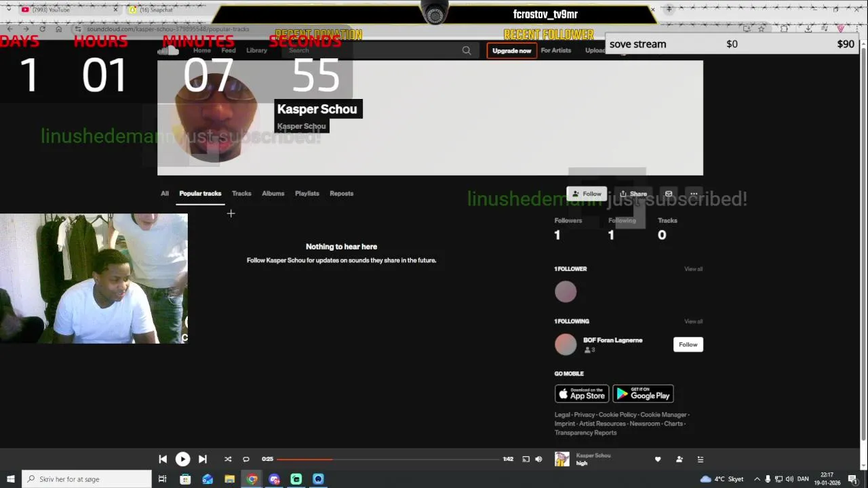Open the Chrome icon in the taskbar
This screenshot has width=868, height=488.
(252, 479)
